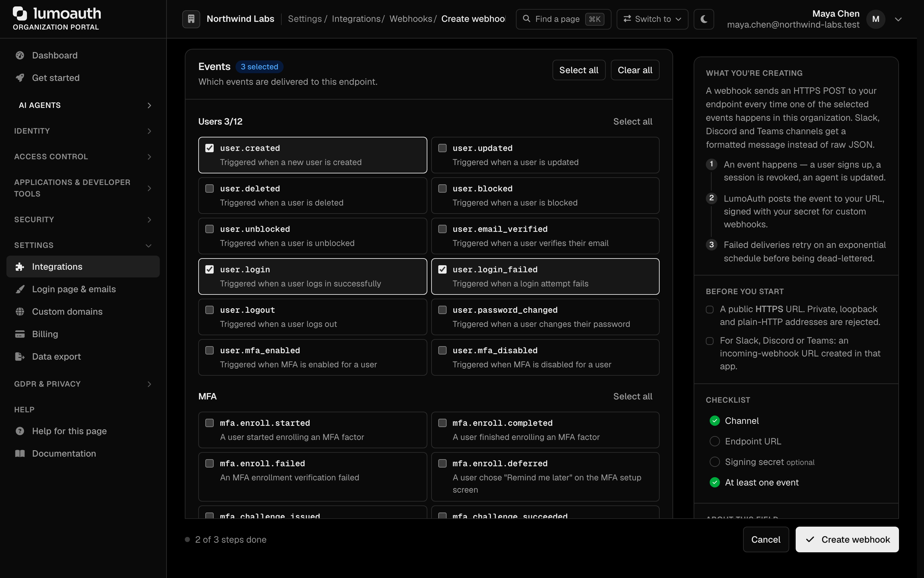Expand the Identity sidebar section
The height and width of the screenshot is (578, 924).
click(x=83, y=131)
